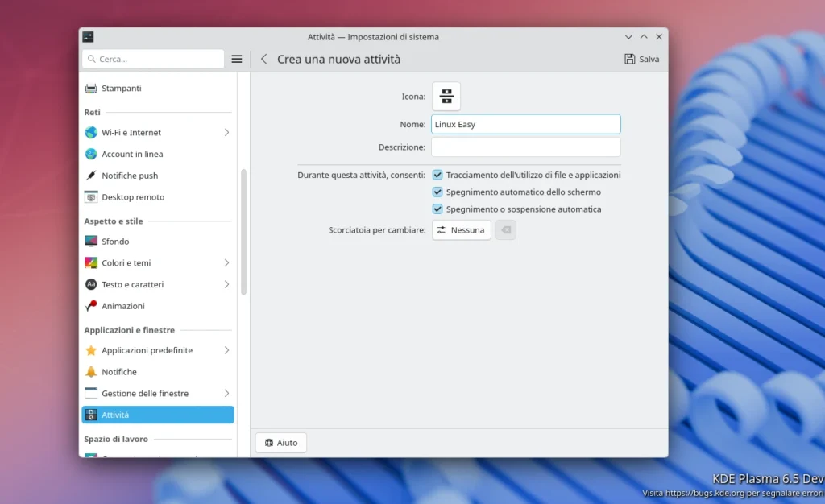Set a shortcut via the Nessuna button
This screenshot has height=504, width=825.
pos(461,229)
